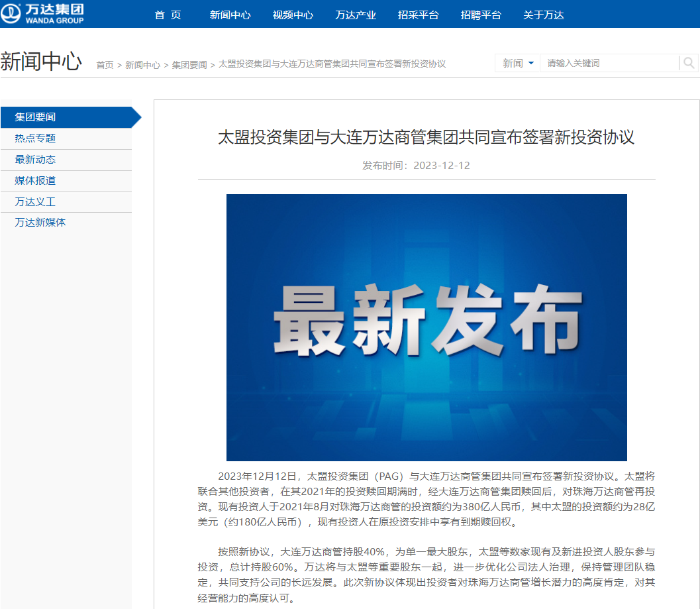Screen dimensions: 700x609
Task: Open 视频中心 in top navigation
Action: point(293,15)
